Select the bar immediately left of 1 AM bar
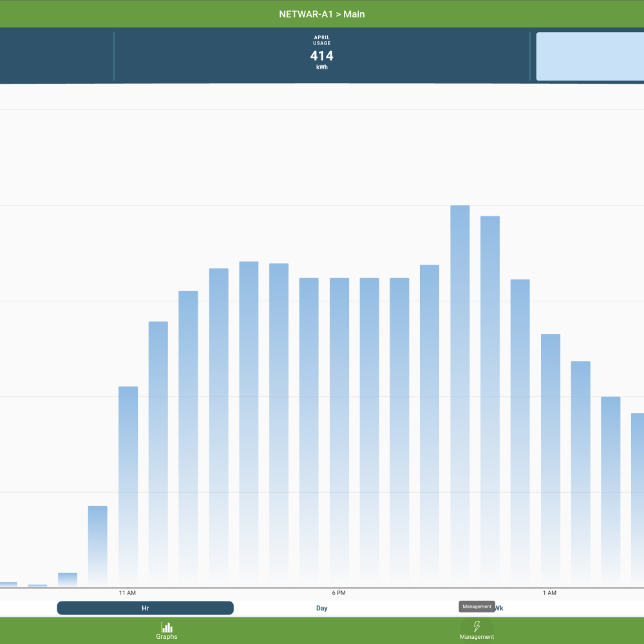The image size is (644, 644). (520, 433)
